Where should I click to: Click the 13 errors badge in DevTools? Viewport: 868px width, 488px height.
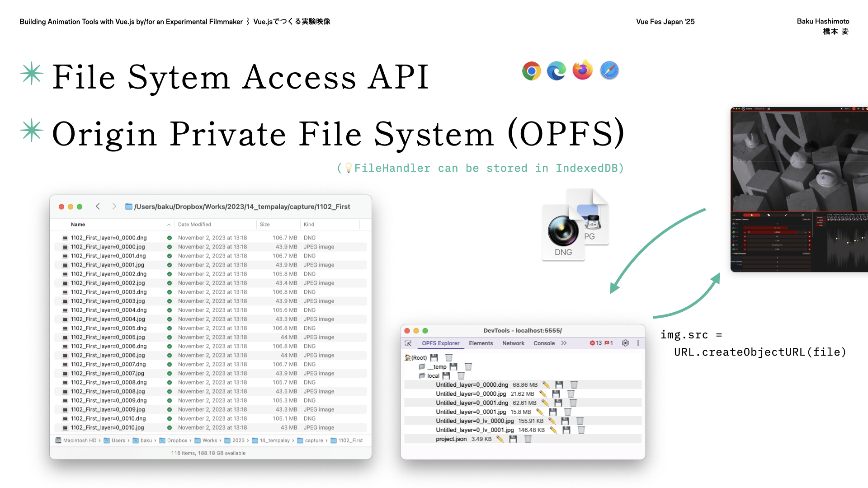point(596,343)
